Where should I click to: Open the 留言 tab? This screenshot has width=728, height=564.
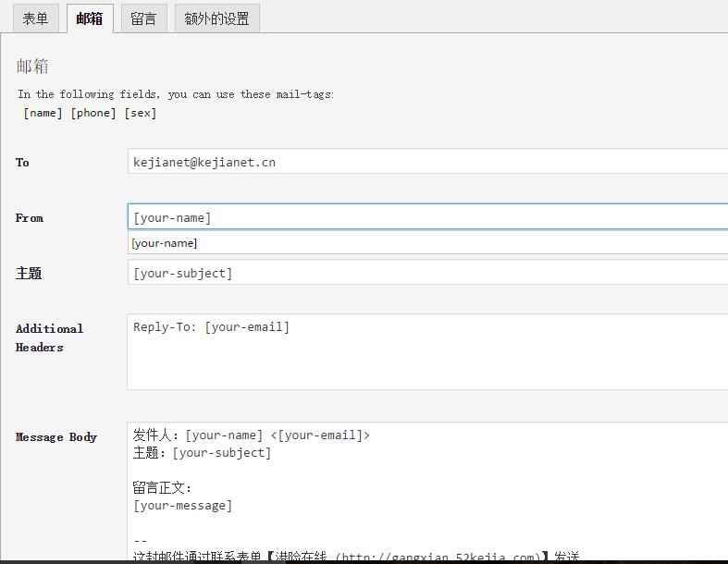pos(143,18)
